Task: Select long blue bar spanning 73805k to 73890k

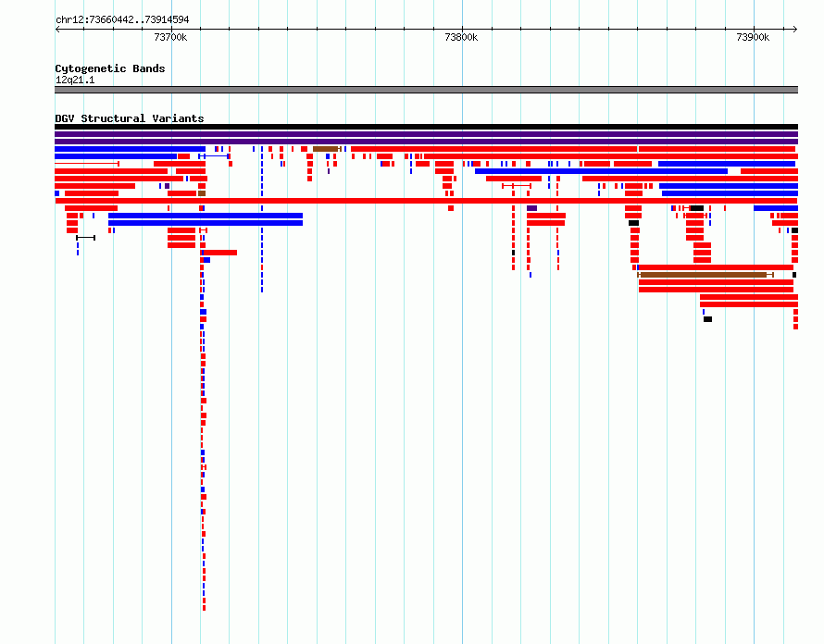Action: tap(601, 171)
